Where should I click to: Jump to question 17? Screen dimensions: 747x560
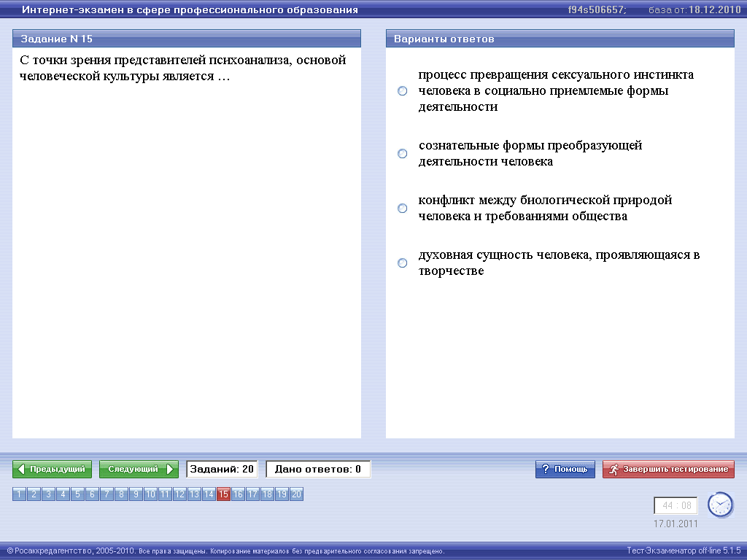[252, 494]
